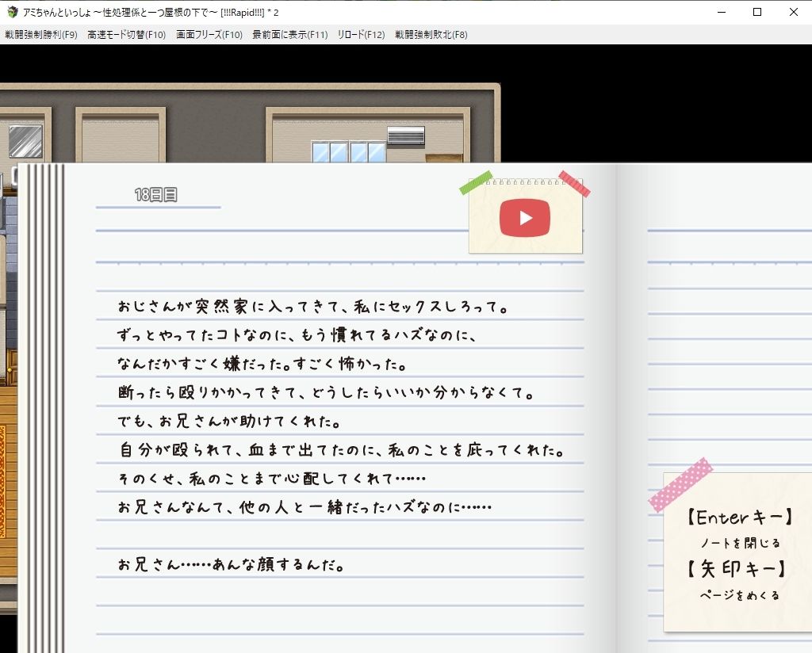Toggle 高速モード切替(F10) in the menu bar
Image resolution: width=812 pixels, height=653 pixels.
pyautogui.click(x=127, y=34)
